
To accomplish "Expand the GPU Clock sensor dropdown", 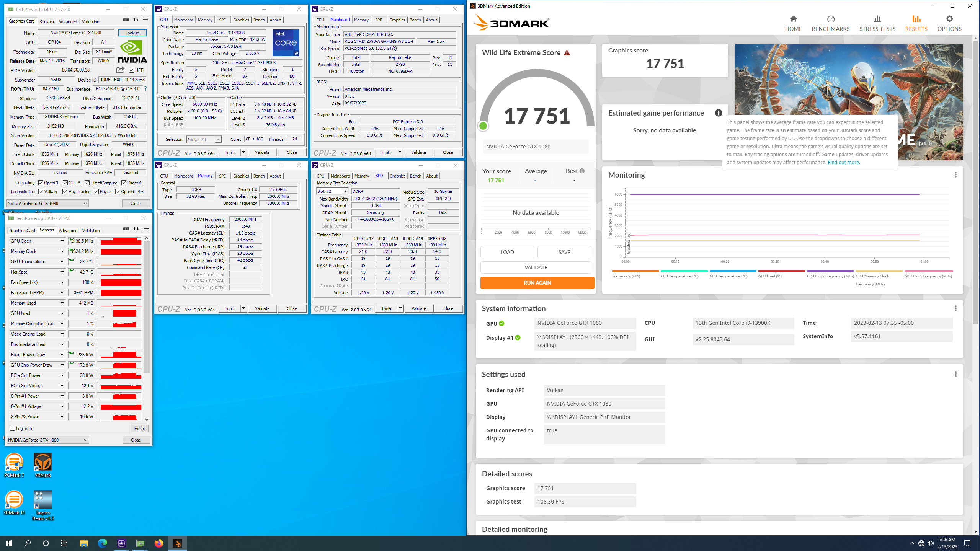I will [62, 241].
